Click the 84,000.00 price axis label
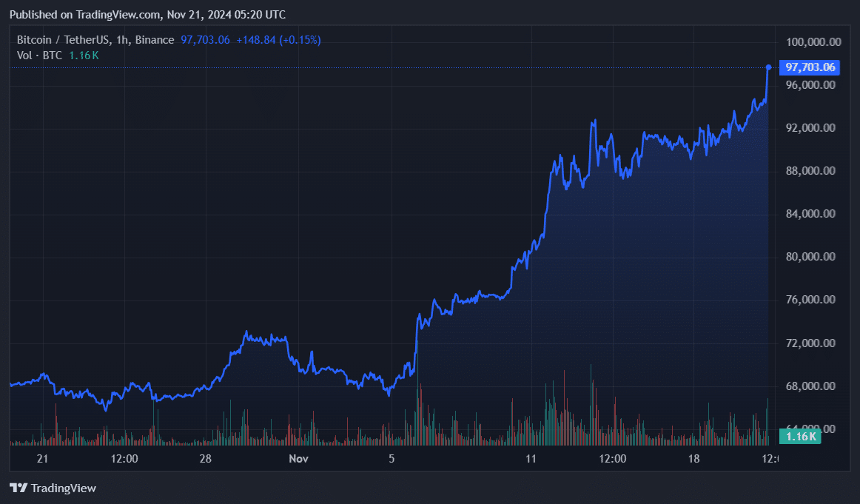 [x=810, y=214]
